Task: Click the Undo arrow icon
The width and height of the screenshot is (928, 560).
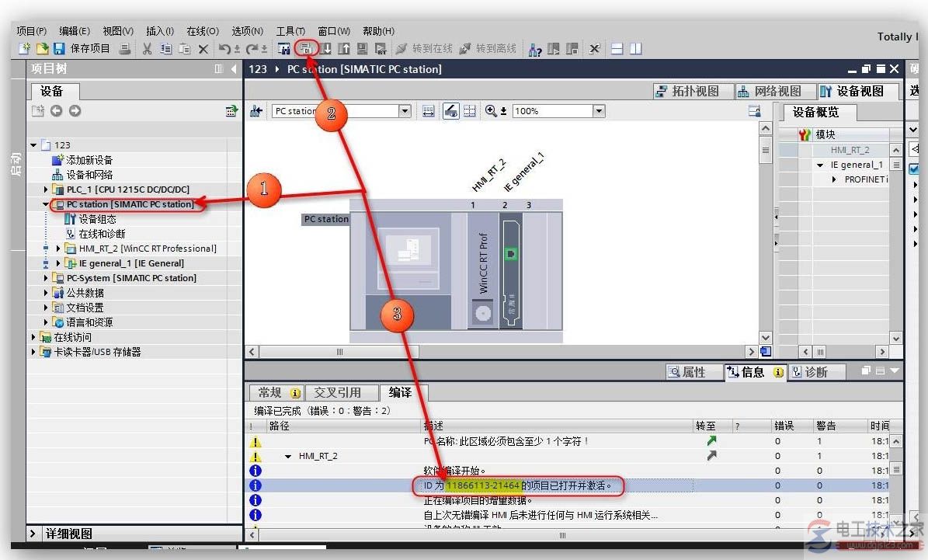Action: (x=224, y=49)
